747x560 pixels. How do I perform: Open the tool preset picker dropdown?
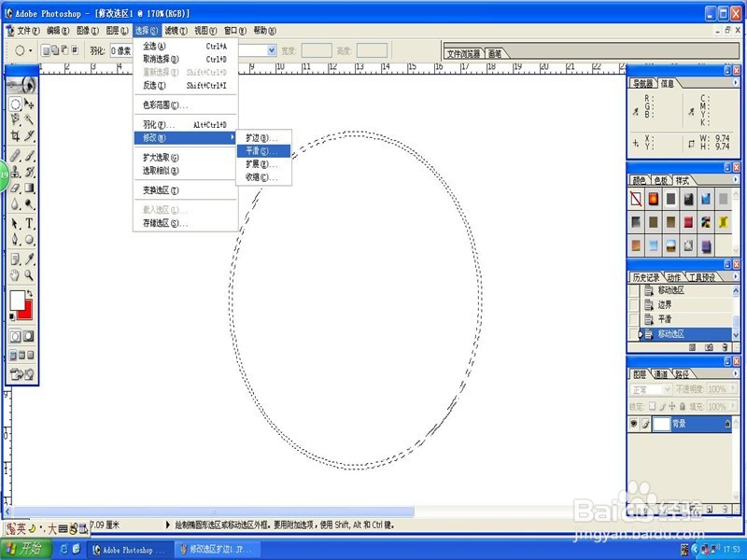click(x=31, y=50)
